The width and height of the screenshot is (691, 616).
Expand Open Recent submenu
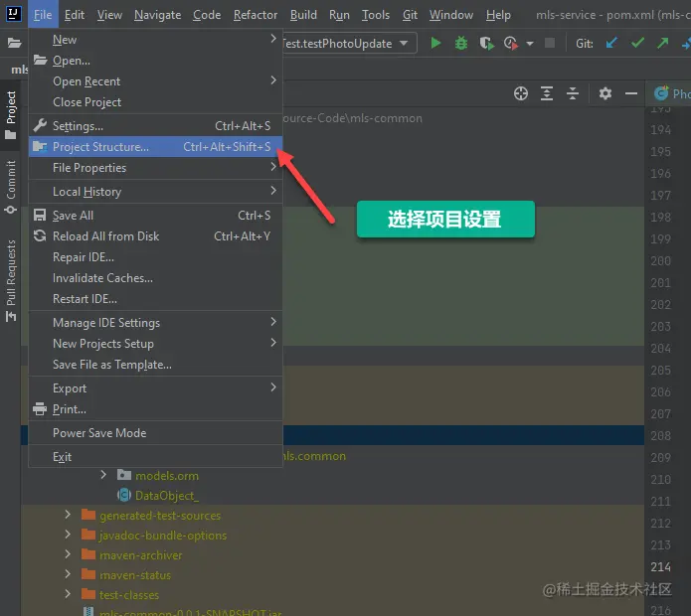pyautogui.click(x=155, y=81)
